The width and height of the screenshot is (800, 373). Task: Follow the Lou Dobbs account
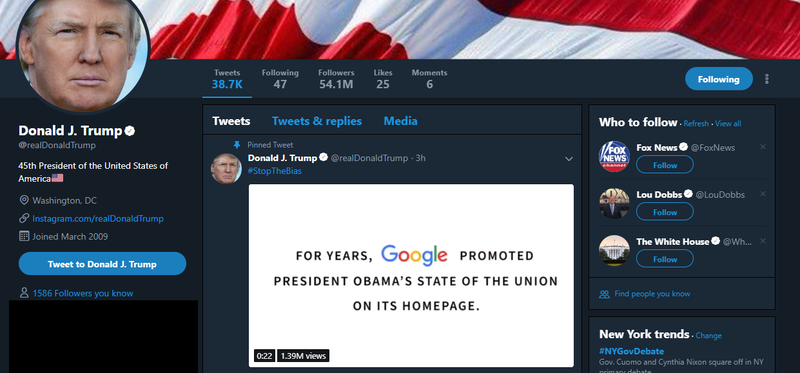coord(665,212)
